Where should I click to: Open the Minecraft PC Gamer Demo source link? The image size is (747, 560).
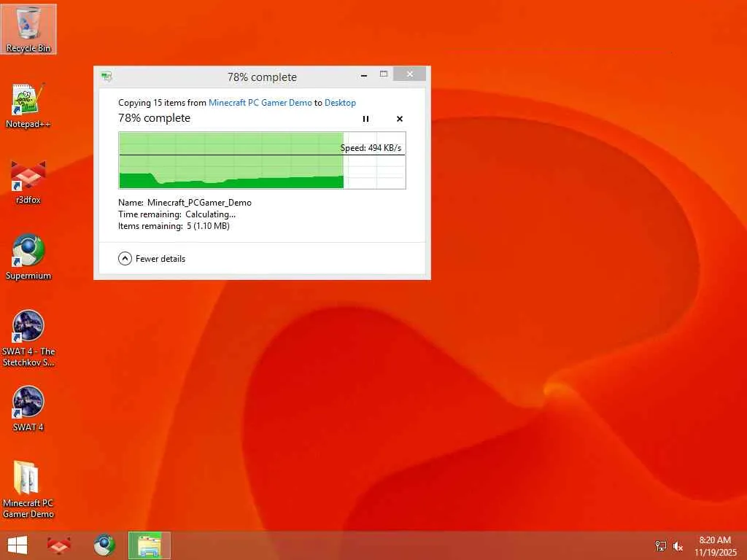[x=260, y=102]
